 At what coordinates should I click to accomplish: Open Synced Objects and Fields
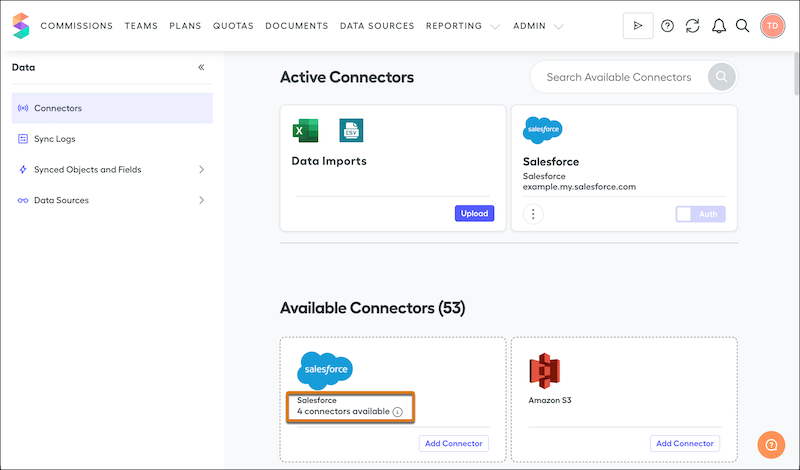coord(112,169)
